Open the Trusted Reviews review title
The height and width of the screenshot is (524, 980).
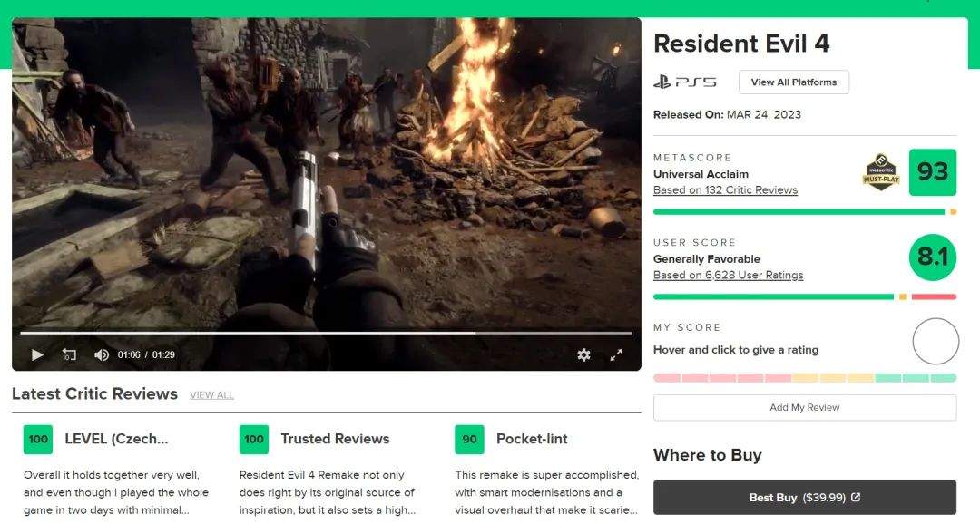[x=335, y=439]
